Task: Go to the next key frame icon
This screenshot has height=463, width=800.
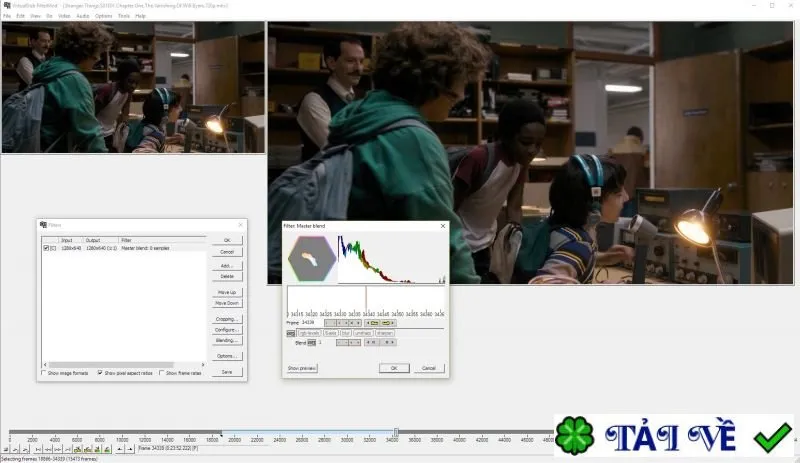Action: point(87,449)
